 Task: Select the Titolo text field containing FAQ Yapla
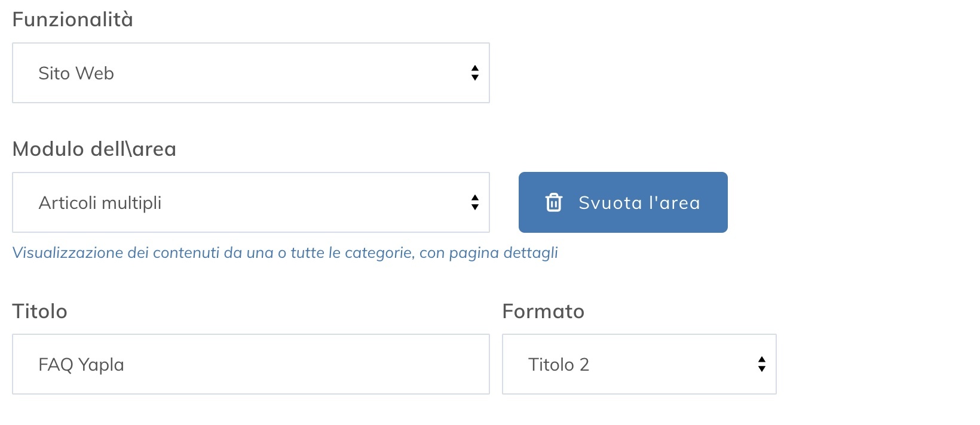251,364
